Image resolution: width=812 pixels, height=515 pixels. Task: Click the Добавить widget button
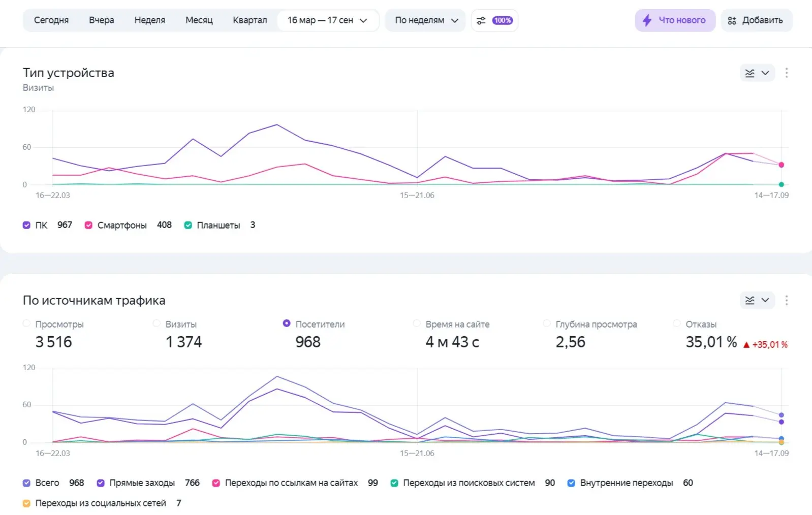pos(757,20)
